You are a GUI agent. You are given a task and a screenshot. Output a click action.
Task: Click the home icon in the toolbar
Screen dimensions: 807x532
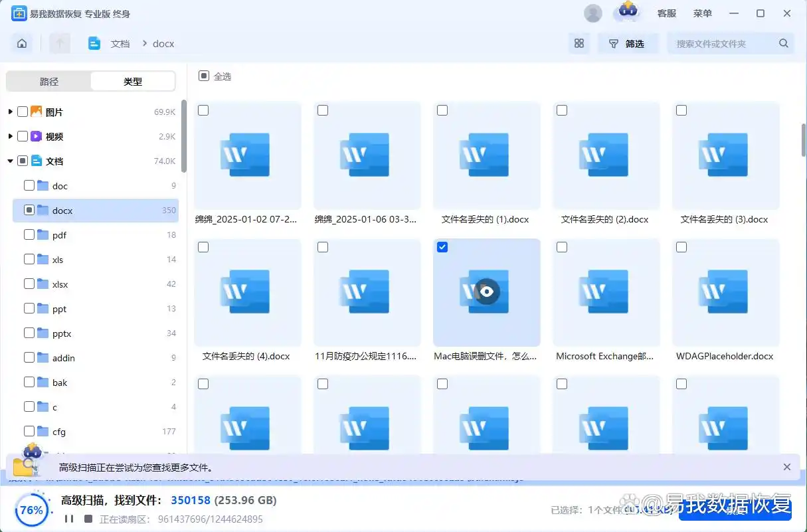(22, 43)
